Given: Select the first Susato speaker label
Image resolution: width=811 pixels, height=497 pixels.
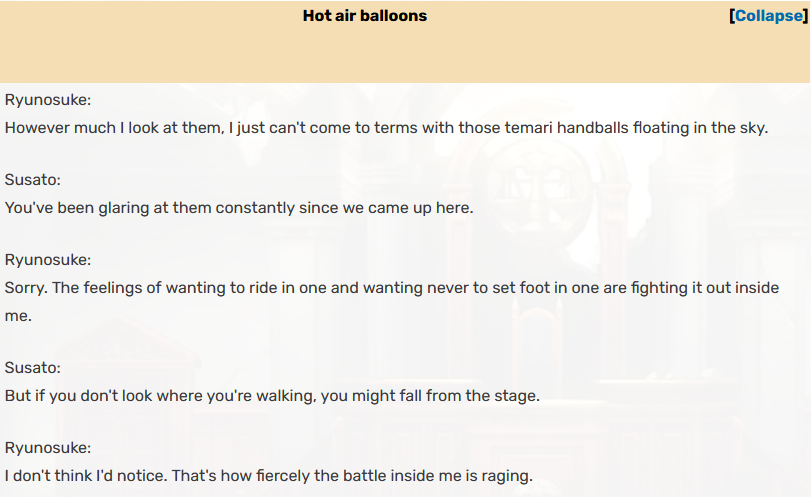Looking at the screenshot, I should (x=33, y=179).
